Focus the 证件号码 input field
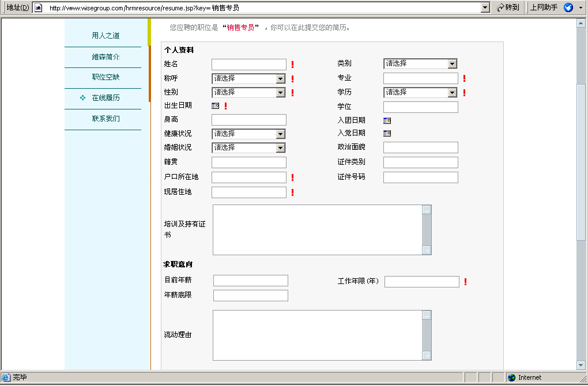 [x=421, y=177]
